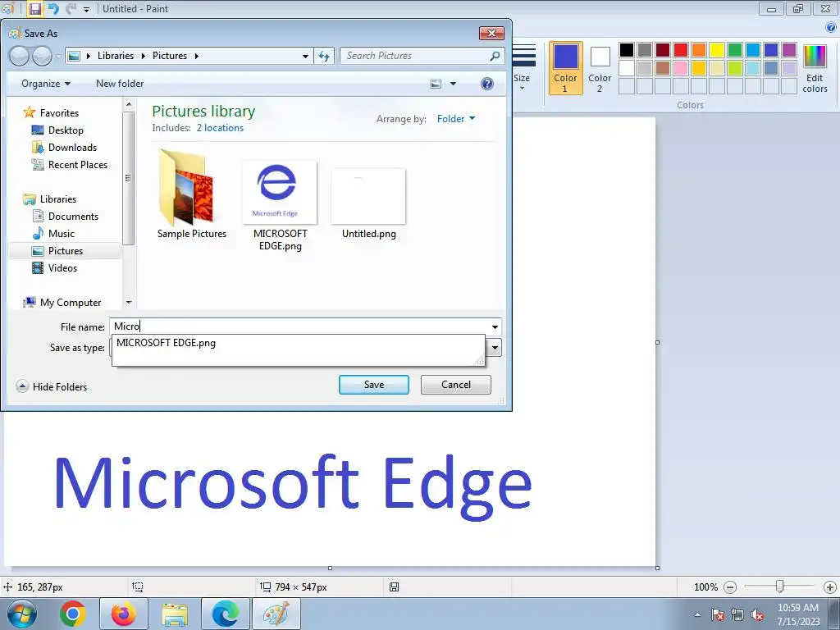Click the blue help icon in Save As dialog

487,84
